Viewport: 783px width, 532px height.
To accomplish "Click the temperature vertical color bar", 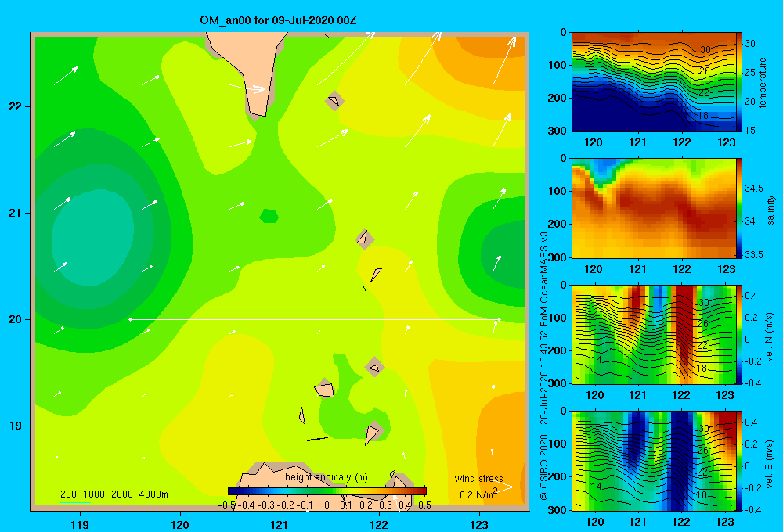I will coord(739,82).
